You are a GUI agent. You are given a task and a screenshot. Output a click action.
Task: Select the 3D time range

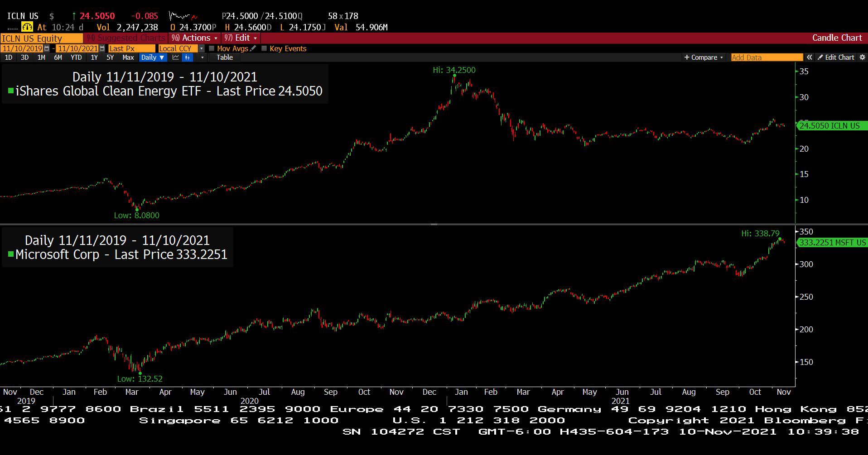tap(25, 57)
